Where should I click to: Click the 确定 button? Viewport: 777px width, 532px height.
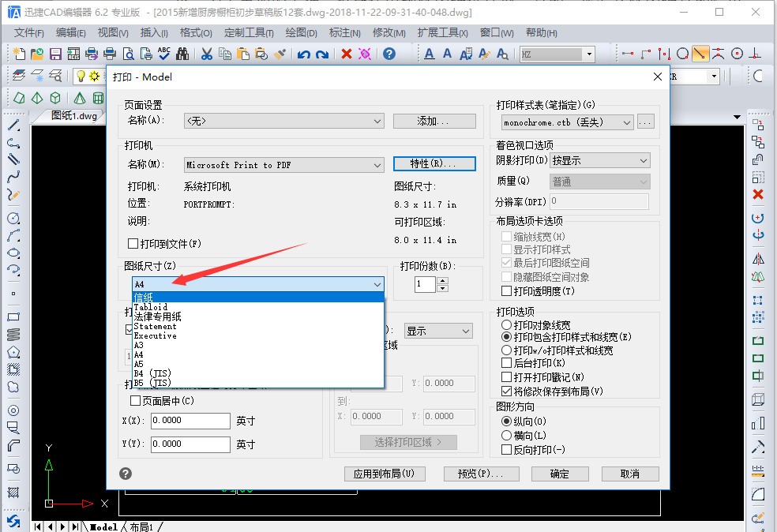click(560, 474)
